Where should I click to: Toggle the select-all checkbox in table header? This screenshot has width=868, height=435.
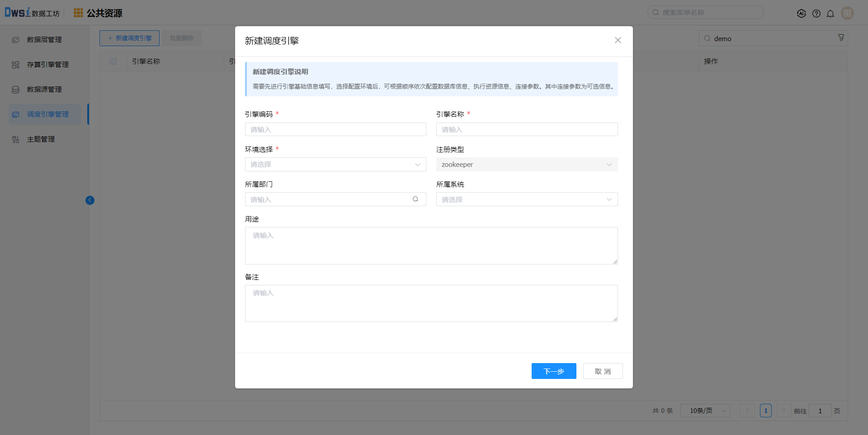(x=113, y=61)
